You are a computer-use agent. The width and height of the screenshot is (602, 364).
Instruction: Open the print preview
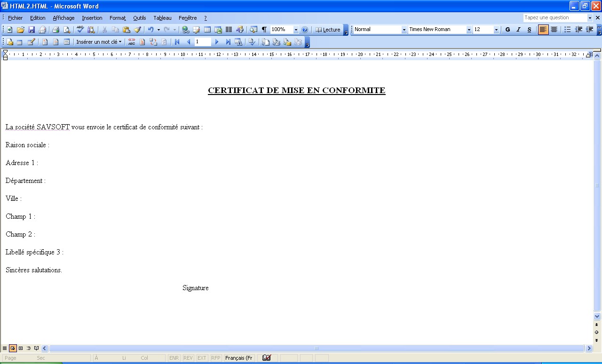66,29
